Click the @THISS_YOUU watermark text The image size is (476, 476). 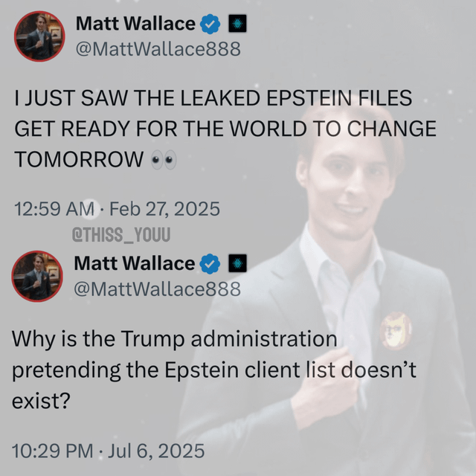(x=121, y=235)
